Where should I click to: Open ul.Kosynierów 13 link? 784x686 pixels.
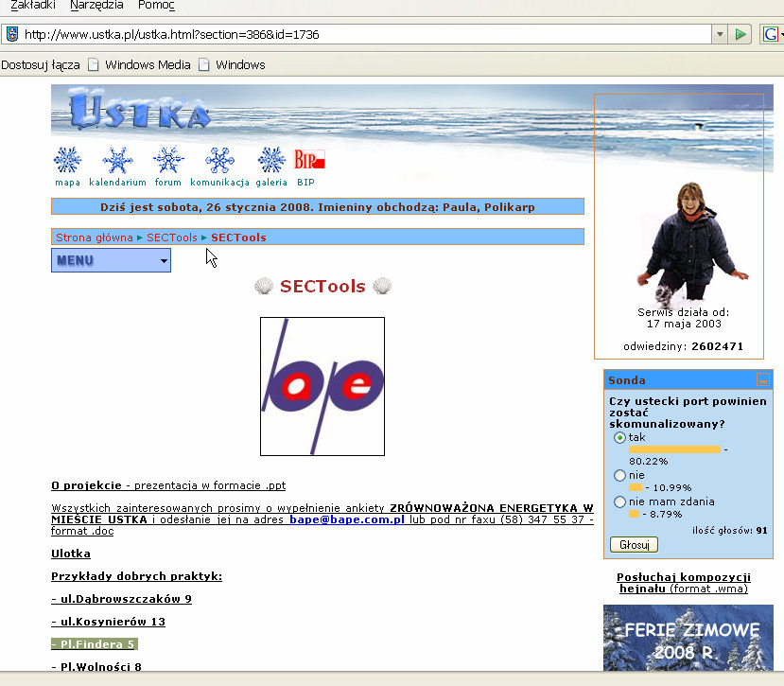[109, 622]
